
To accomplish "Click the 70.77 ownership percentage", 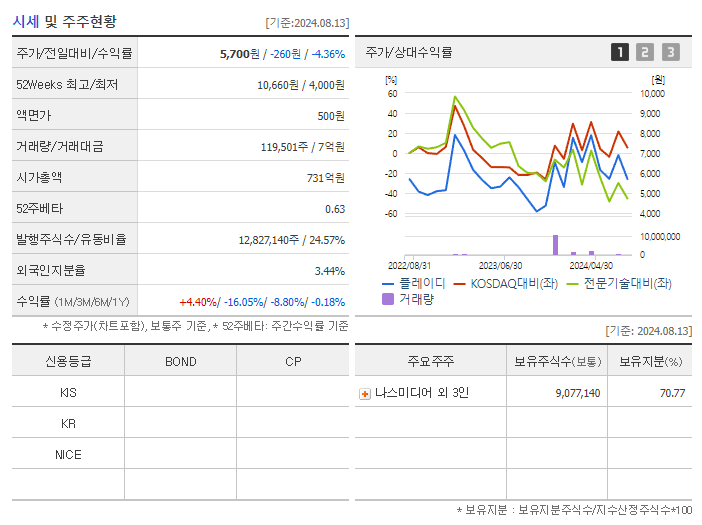I will [x=672, y=393].
